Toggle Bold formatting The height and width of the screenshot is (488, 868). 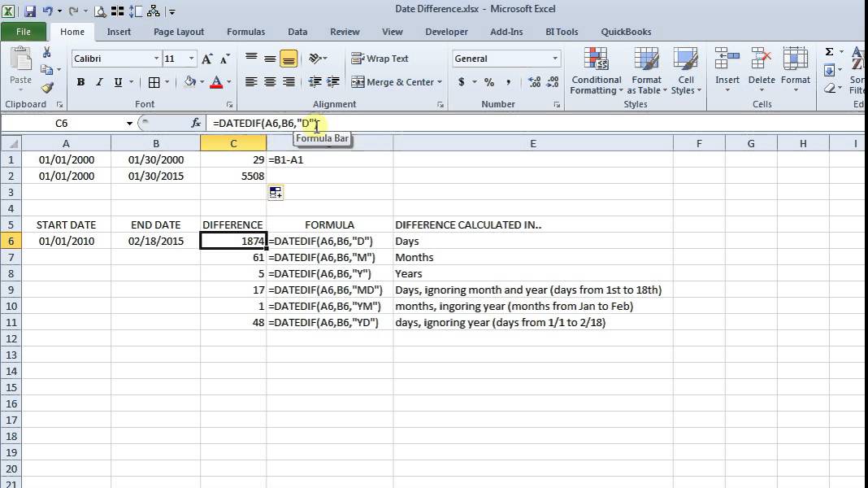[x=80, y=82]
